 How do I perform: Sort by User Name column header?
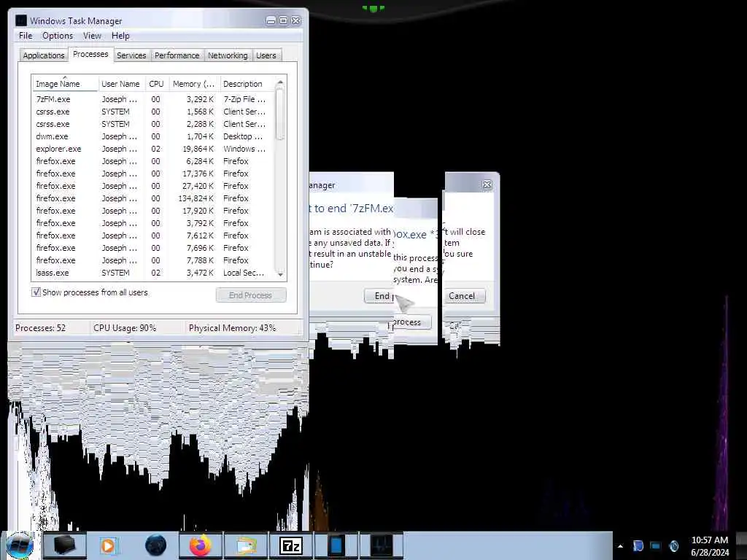pyautogui.click(x=120, y=84)
